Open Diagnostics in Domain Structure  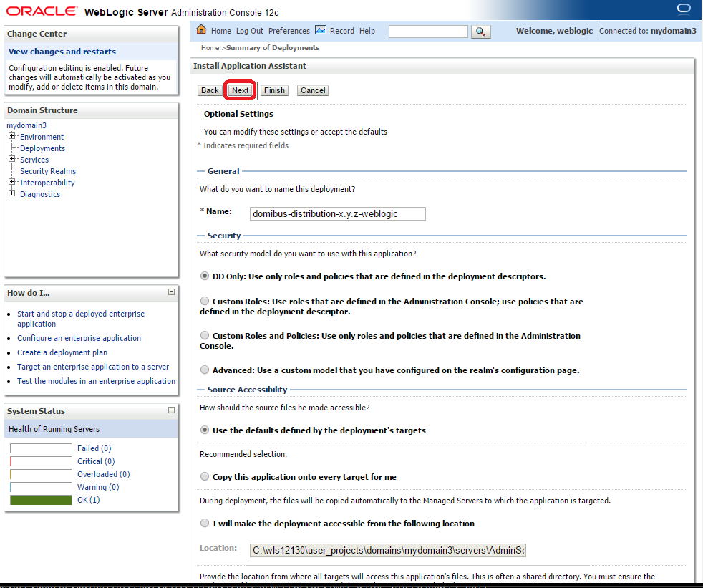40,194
